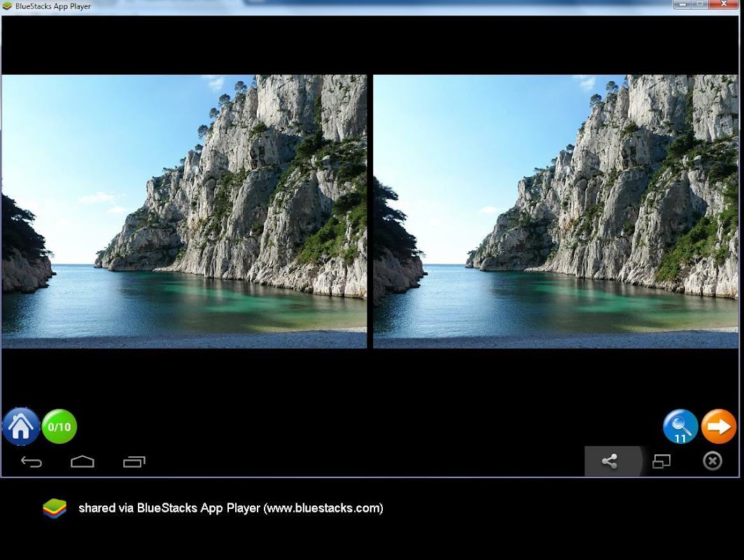Click the small cloud in left picture

(101, 199)
